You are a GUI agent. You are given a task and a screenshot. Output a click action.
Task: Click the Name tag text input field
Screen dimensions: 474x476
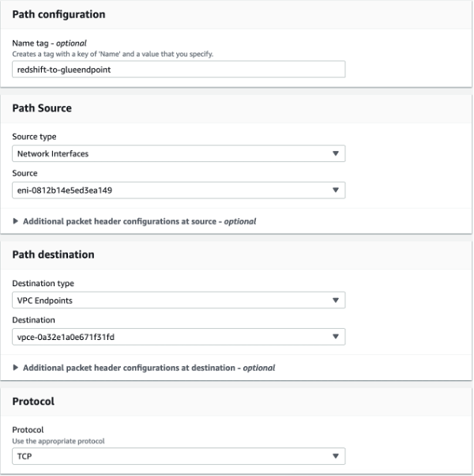(179, 70)
